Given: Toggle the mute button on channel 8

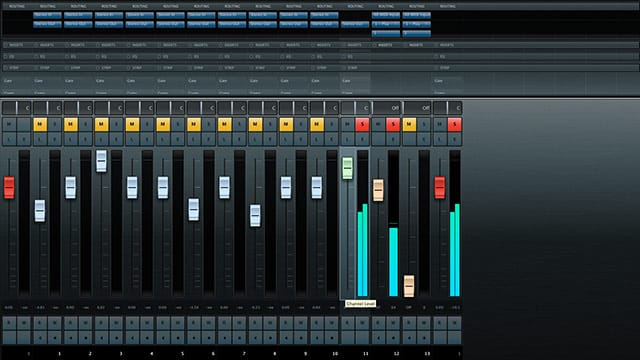Looking at the screenshot, I should tap(255, 124).
